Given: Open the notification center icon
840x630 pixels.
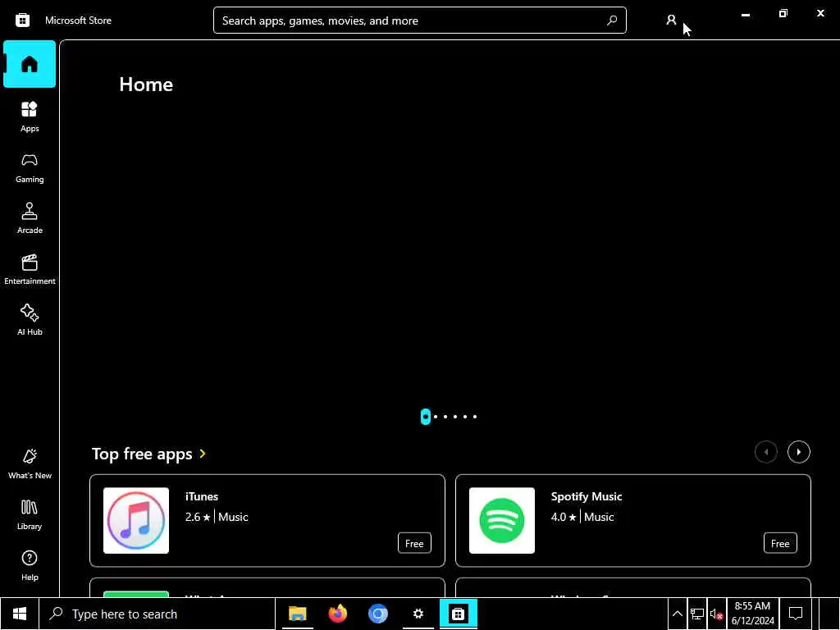Looking at the screenshot, I should [x=796, y=614].
